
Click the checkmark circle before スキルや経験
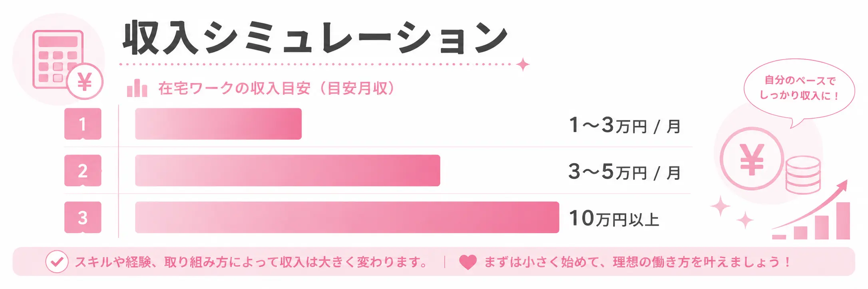57,262
